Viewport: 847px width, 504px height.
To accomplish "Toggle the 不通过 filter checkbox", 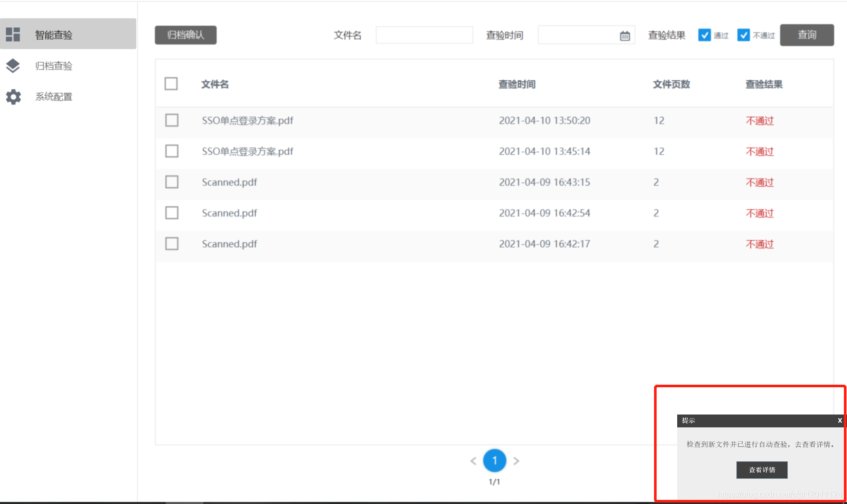I will coord(744,35).
